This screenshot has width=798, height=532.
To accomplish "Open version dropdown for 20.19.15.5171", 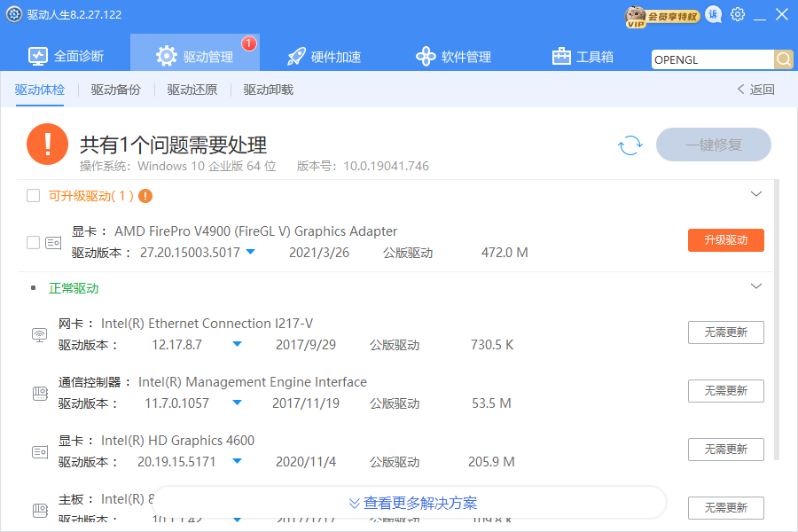I will tap(237, 461).
